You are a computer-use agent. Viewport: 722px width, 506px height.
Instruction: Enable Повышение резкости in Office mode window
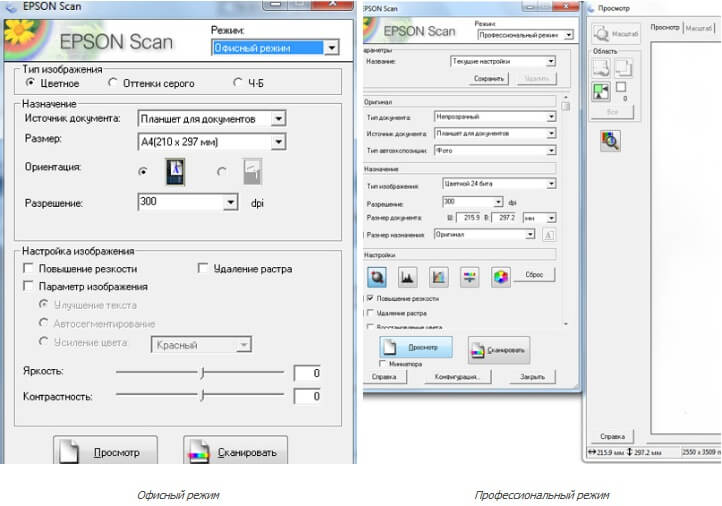click(x=28, y=268)
